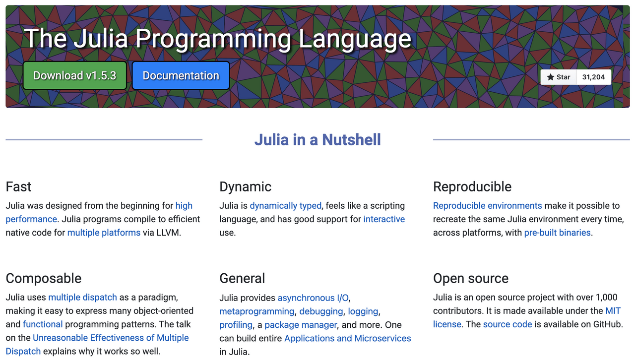Open the 'dynamically typed' link
635x364 pixels.
click(x=286, y=205)
